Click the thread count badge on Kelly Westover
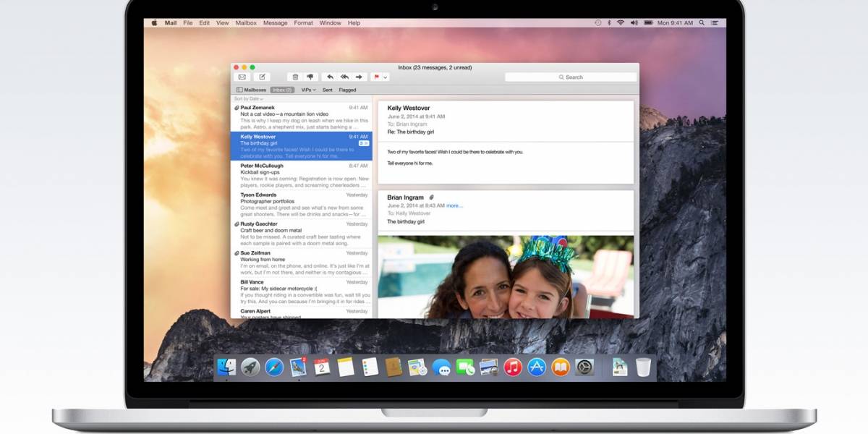 tap(362, 144)
